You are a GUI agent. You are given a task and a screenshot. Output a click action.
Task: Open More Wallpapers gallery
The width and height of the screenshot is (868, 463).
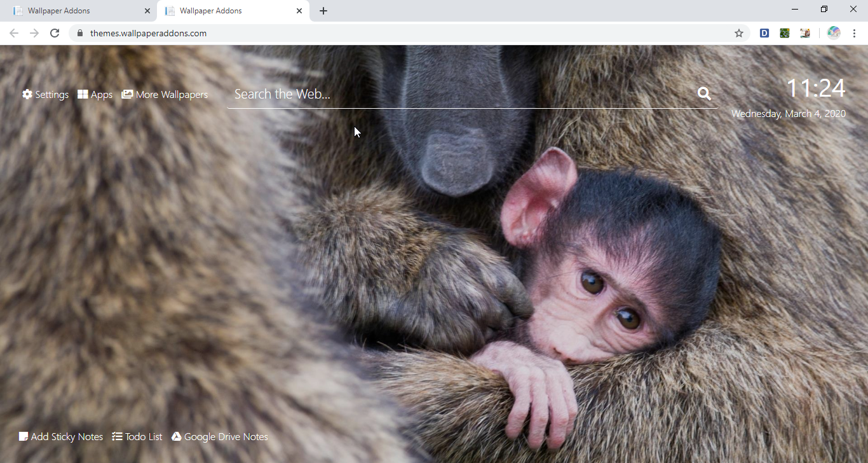point(165,94)
